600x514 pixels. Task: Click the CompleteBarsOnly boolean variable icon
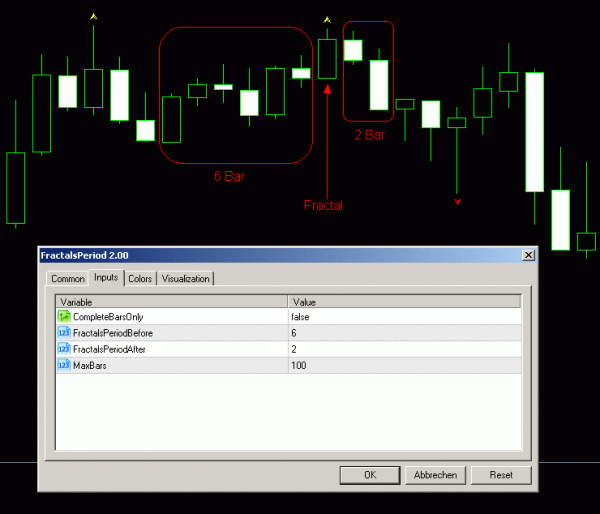[x=64, y=316]
